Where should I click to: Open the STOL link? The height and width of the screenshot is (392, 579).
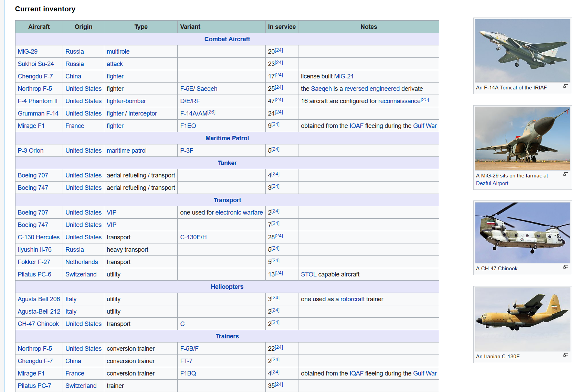point(309,274)
